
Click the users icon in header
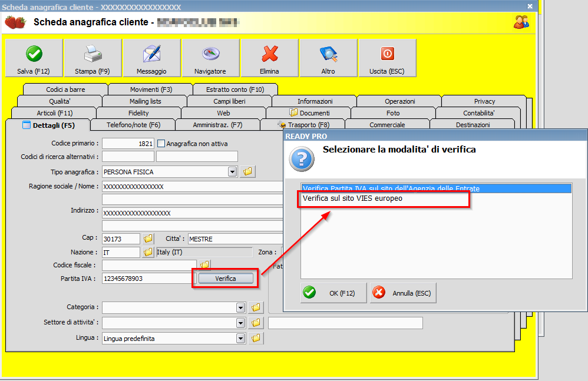point(521,22)
